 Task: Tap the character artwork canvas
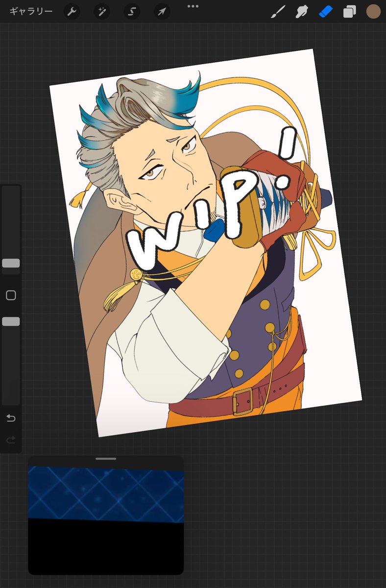coord(206,243)
